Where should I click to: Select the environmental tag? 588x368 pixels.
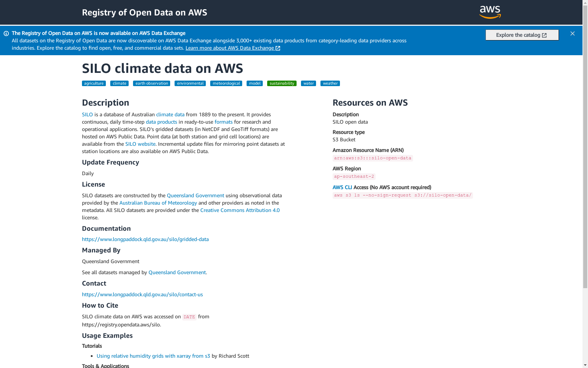coord(190,84)
